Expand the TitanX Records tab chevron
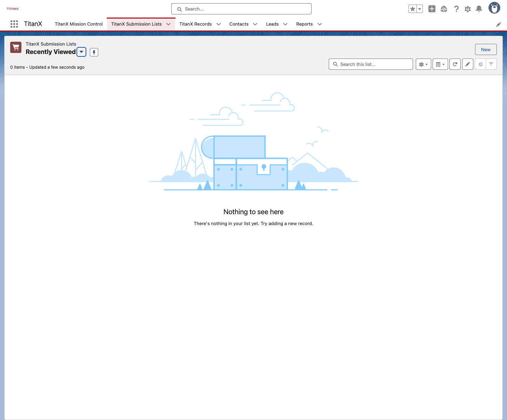 (x=219, y=24)
